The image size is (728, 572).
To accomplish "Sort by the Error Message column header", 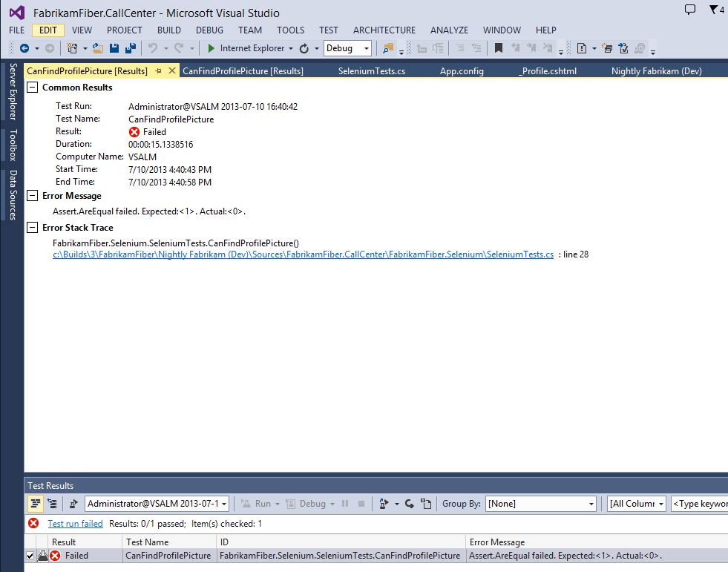I will click(x=597, y=542).
